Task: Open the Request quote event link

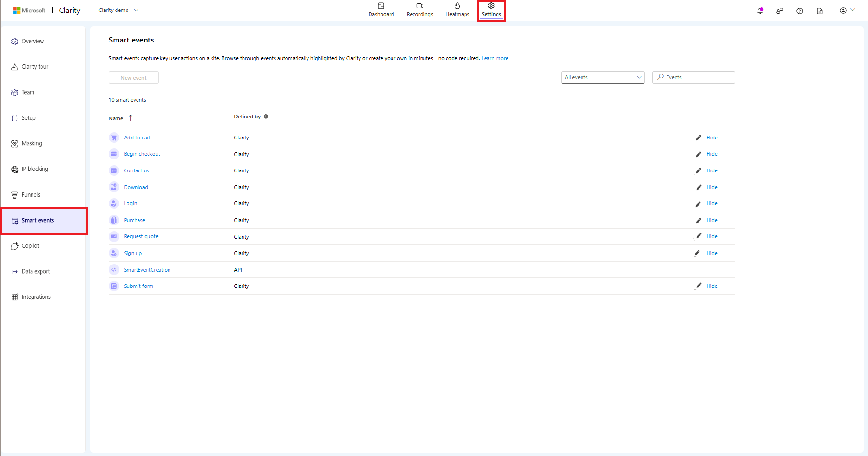Action: (141, 236)
